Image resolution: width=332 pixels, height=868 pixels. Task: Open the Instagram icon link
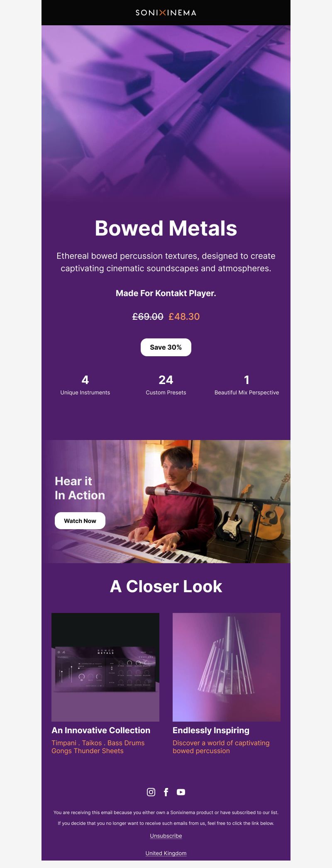point(151,792)
